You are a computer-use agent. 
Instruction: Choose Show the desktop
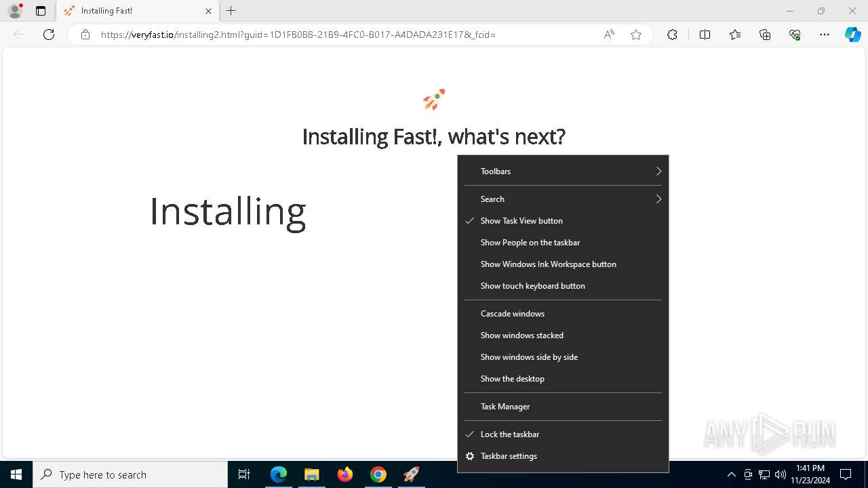pos(563,379)
